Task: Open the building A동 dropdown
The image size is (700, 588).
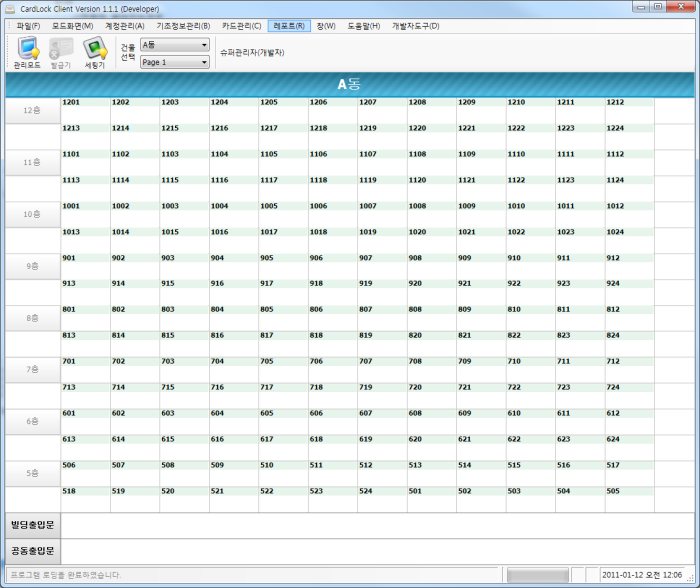Action: point(175,45)
